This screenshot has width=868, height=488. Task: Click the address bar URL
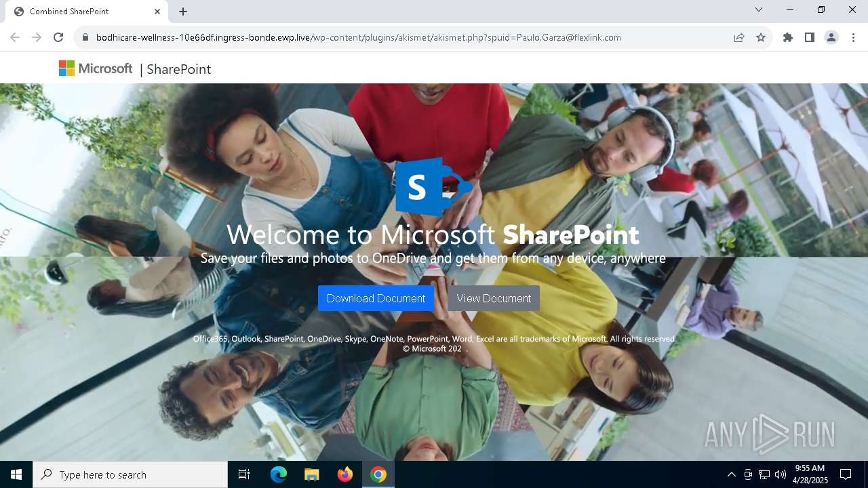point(358,37)
